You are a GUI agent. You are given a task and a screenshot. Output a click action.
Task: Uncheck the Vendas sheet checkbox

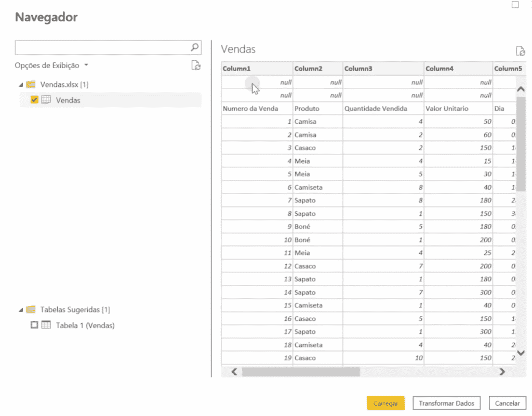[x=34, y=100]
